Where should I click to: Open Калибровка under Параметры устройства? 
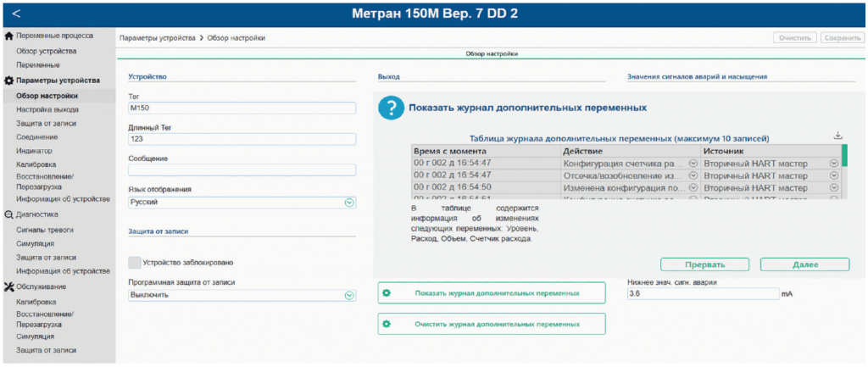point(36,164)
